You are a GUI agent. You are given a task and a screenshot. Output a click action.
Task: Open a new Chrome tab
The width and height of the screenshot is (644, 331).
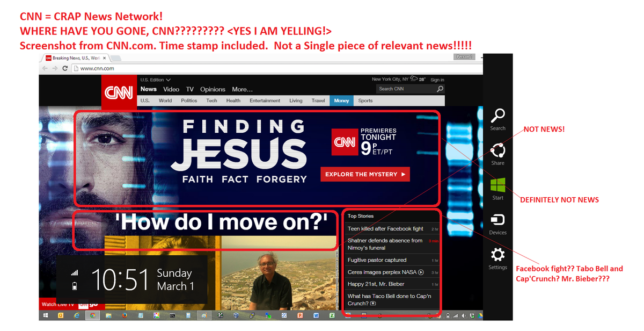115,57
